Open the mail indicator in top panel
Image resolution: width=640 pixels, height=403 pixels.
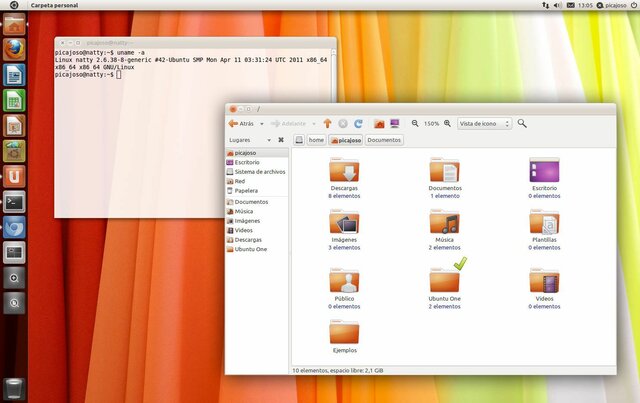point(571,5)
